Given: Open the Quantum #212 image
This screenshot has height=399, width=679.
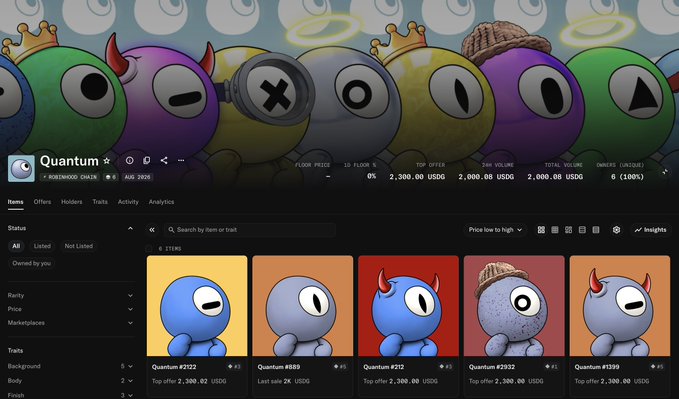Looking at the screenshot, I should coord(408,306).
